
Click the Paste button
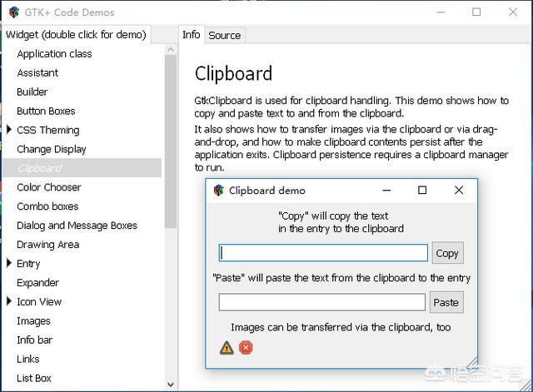tap(446, 302)
